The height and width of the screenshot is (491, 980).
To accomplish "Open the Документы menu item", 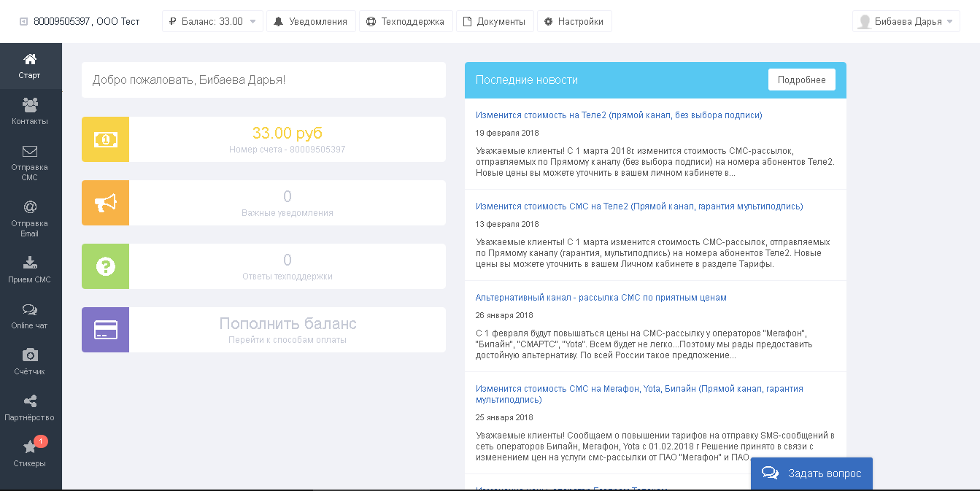I will pyautogui.click(x=495, y=21).
